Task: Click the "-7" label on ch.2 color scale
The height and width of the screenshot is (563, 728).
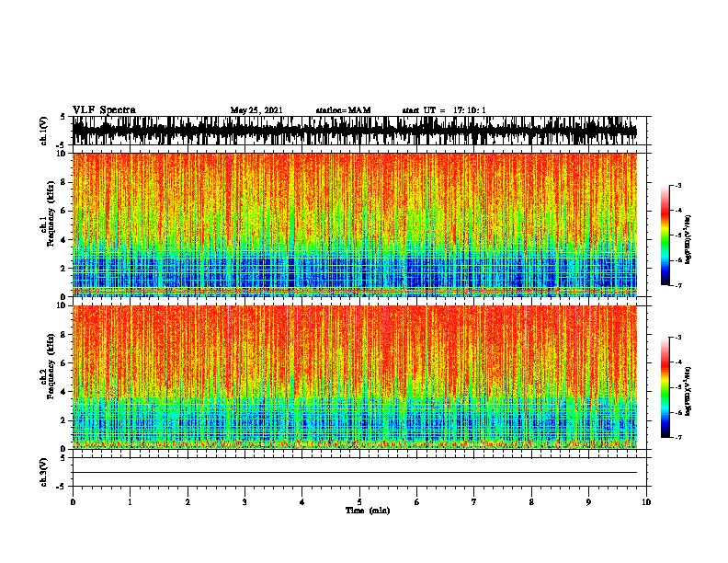Action: pos(677,438)
